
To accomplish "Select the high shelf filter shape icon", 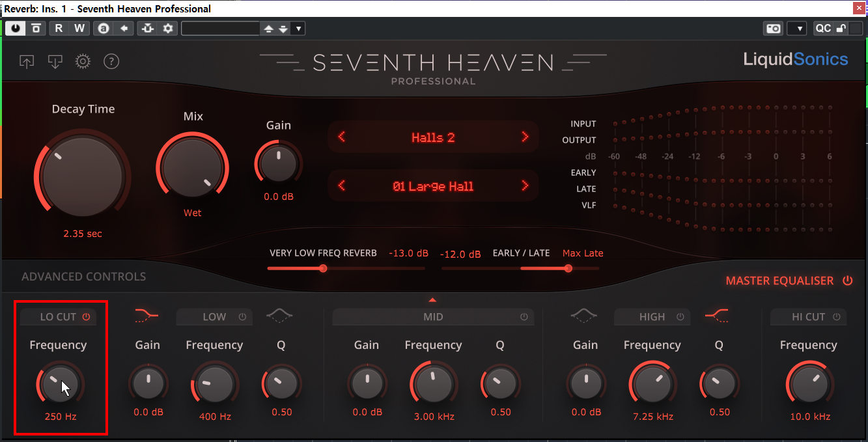I will pos(716,316).
